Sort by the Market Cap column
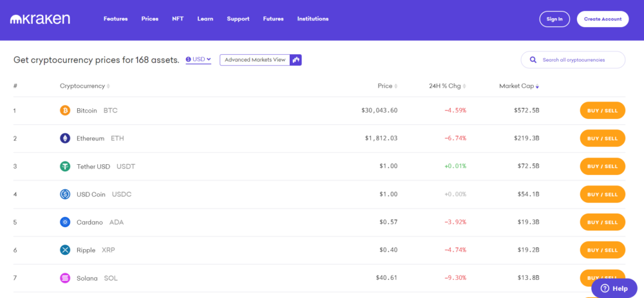644x298 pixels. click(x=519, y=86)
